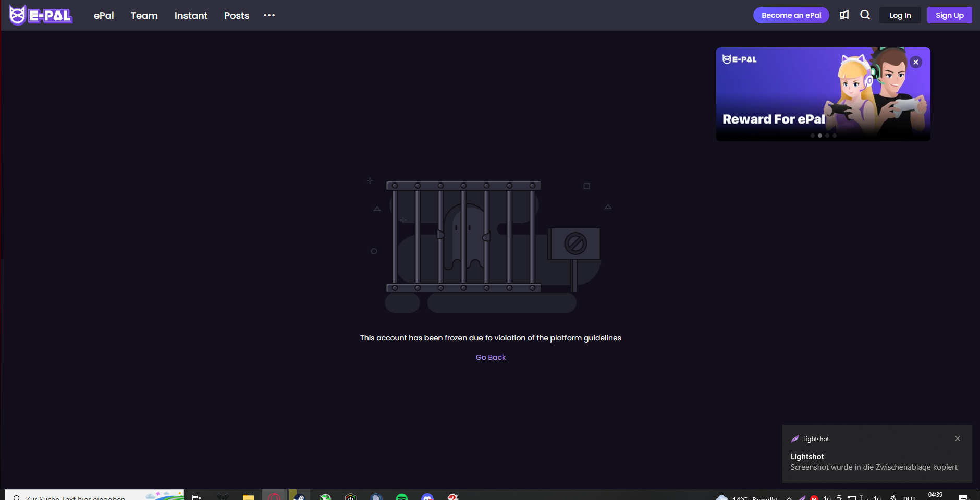Open the announcements megaphone icon

844,15
